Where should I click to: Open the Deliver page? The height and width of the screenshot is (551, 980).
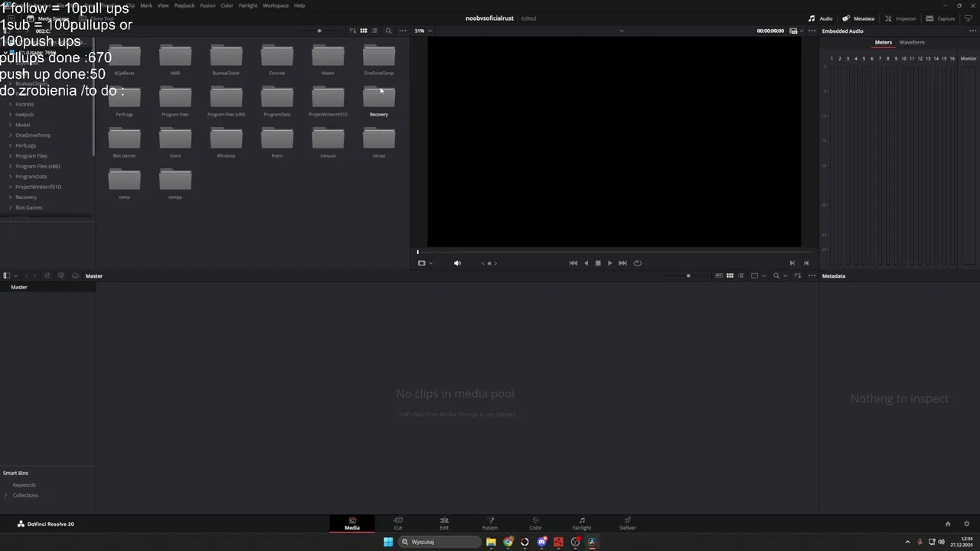[628, 523]
